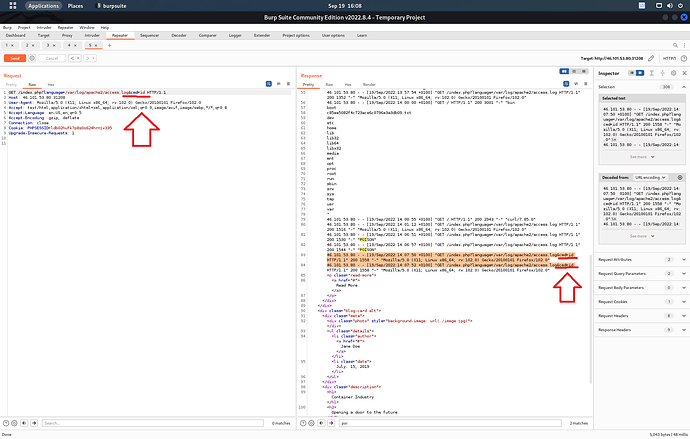The image size is (690, 439).
Task: Go to next Response search match
Action: coord(331,423)
